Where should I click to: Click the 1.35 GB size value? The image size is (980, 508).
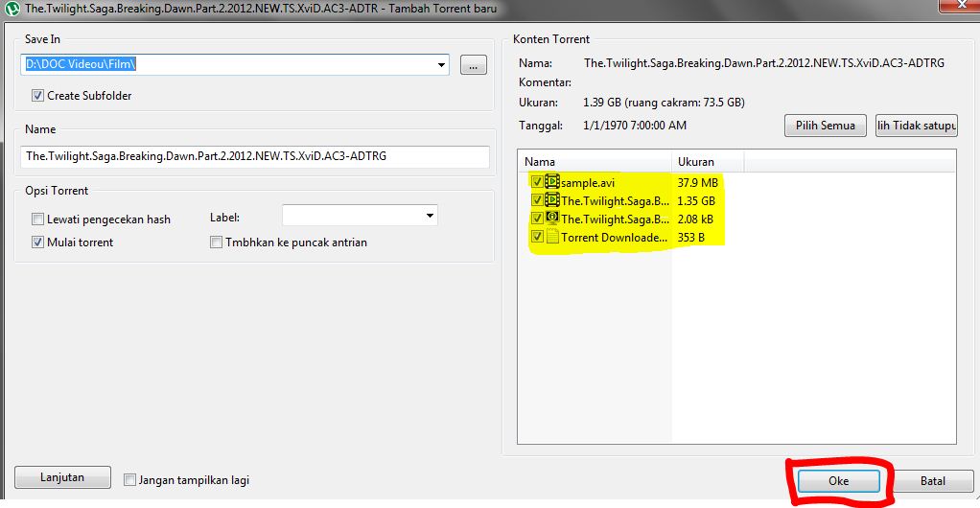696,201
